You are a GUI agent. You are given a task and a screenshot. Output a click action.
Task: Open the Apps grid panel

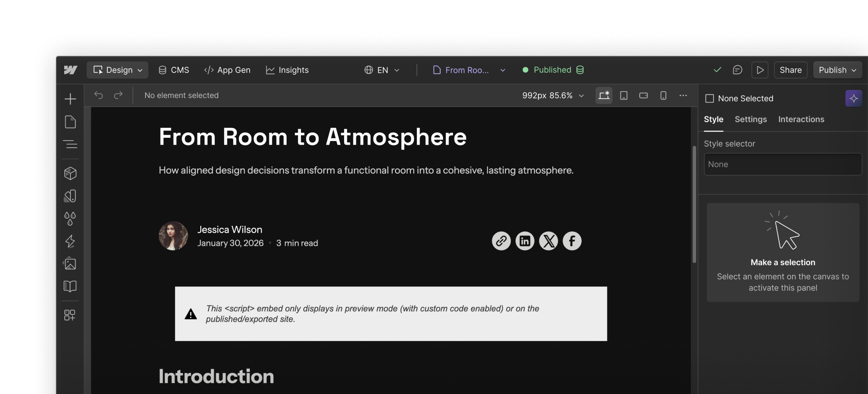(70, 315)
